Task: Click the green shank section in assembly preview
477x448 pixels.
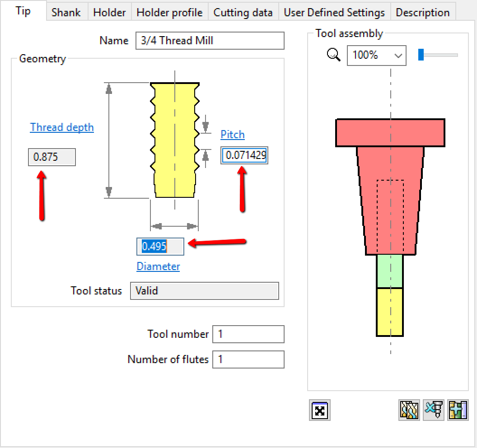Action: click(x=390, y=271)
